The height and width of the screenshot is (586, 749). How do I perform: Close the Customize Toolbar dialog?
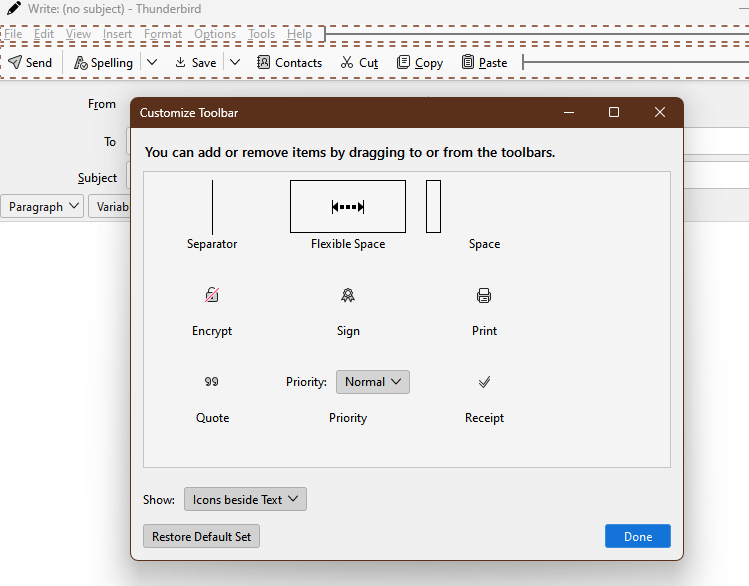[x=660, y=113]
